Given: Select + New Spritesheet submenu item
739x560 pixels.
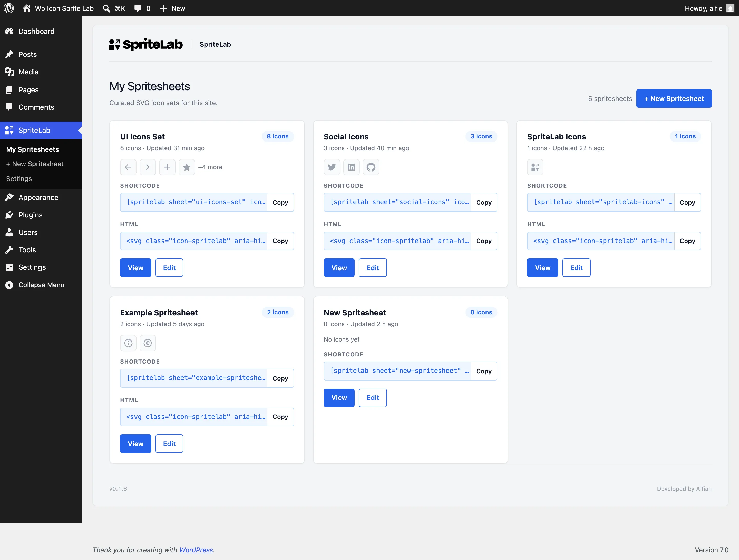Looking at the screenshot, I should 35,164.
